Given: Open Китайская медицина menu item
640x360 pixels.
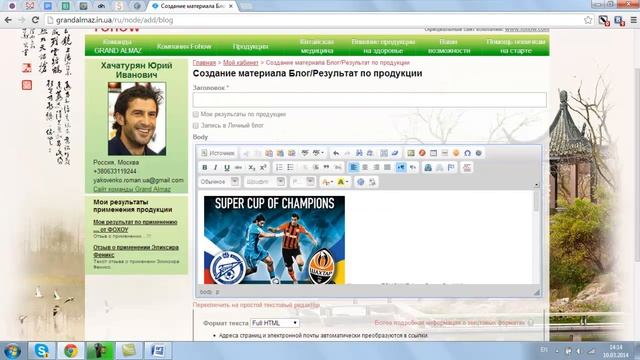Looking at the screenshot, I should 317,46.
